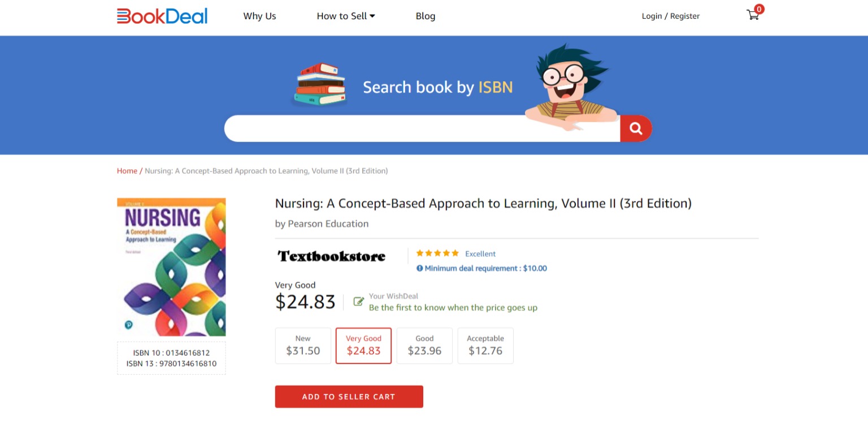Open the Why Us menu item
The image size is (868, 424).
[259, 16]
